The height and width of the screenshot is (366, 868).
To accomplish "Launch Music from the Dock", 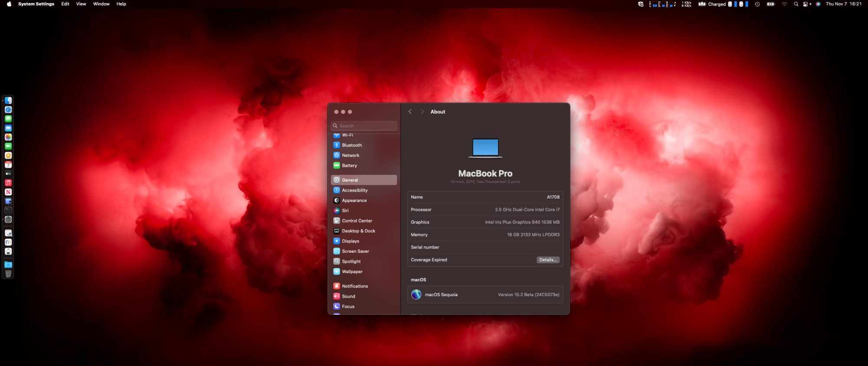I will pyautogui.click(x=8, y=183).
